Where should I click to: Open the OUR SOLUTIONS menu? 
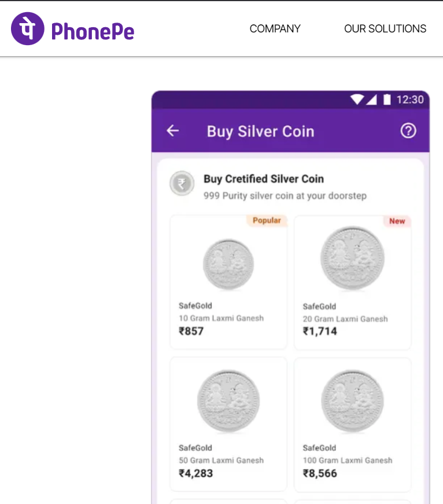[x=385, y=28]
